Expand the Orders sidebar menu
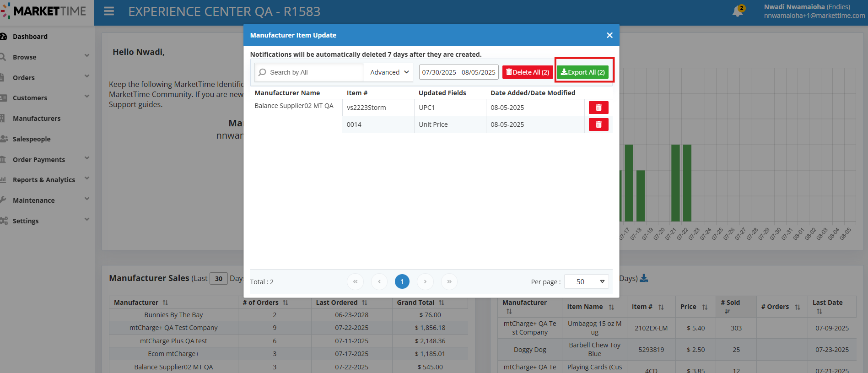Viewport: 868px width, 373px height. [87, 76]
